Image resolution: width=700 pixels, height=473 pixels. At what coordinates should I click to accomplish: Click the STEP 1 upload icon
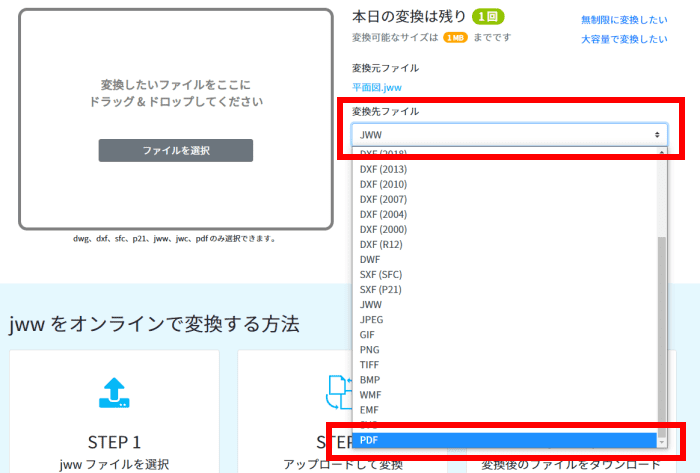(114, 393)
